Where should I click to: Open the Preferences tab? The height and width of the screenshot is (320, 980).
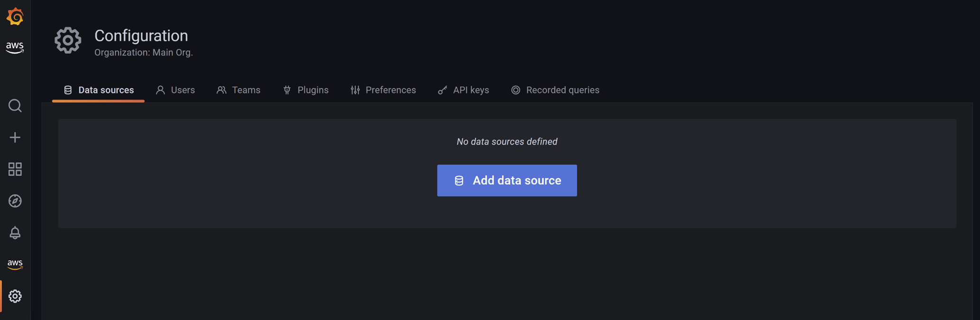383,90
